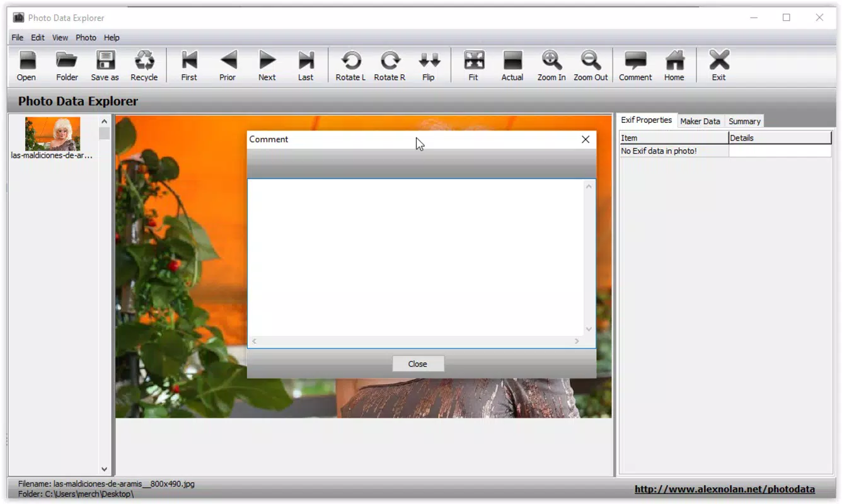Fit the photo to the window
Screen dimensions: 842x504
pos(473,66)
